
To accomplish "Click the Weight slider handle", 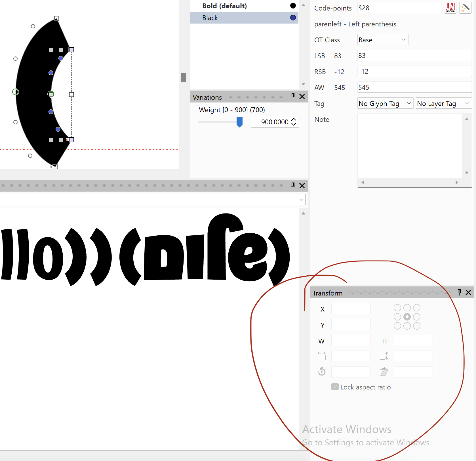I will (x=240, y=122).
